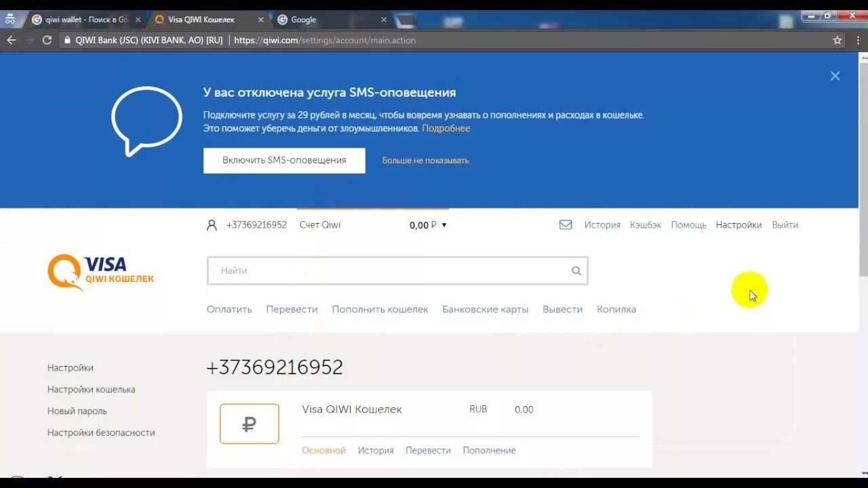This screenshot has height=488, width=868.
Task: Open the Подробнее link
Action: coord(446,128)
